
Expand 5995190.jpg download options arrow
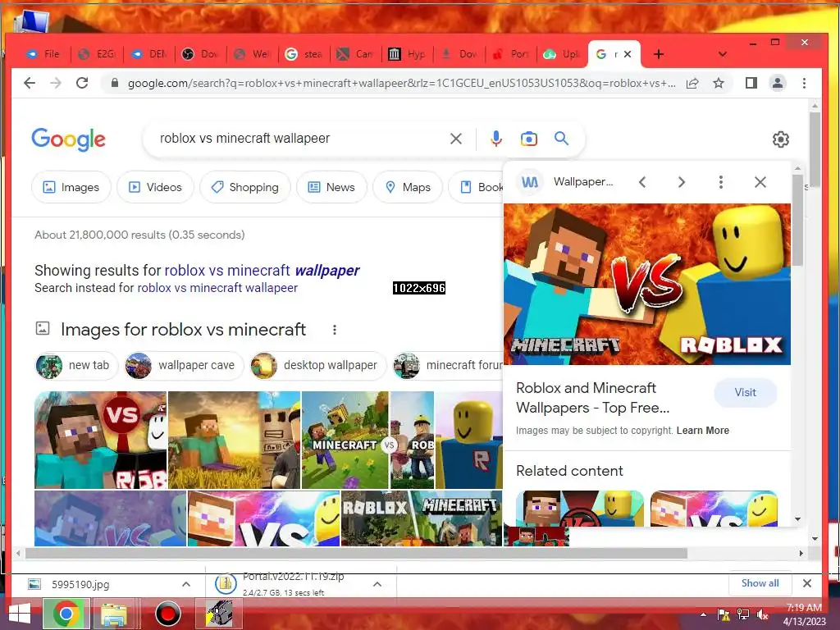(186, 584)
